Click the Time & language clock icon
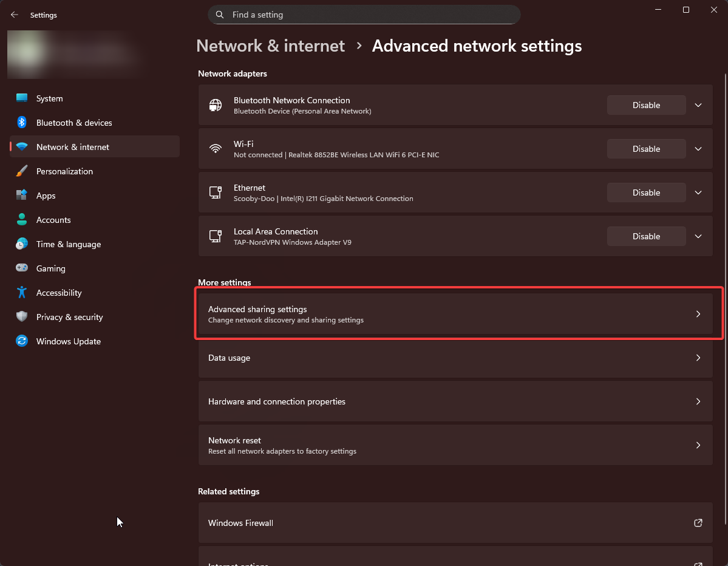Image resolution: width=728 pixels, height=566 pixels. click(x=22, y=244)
